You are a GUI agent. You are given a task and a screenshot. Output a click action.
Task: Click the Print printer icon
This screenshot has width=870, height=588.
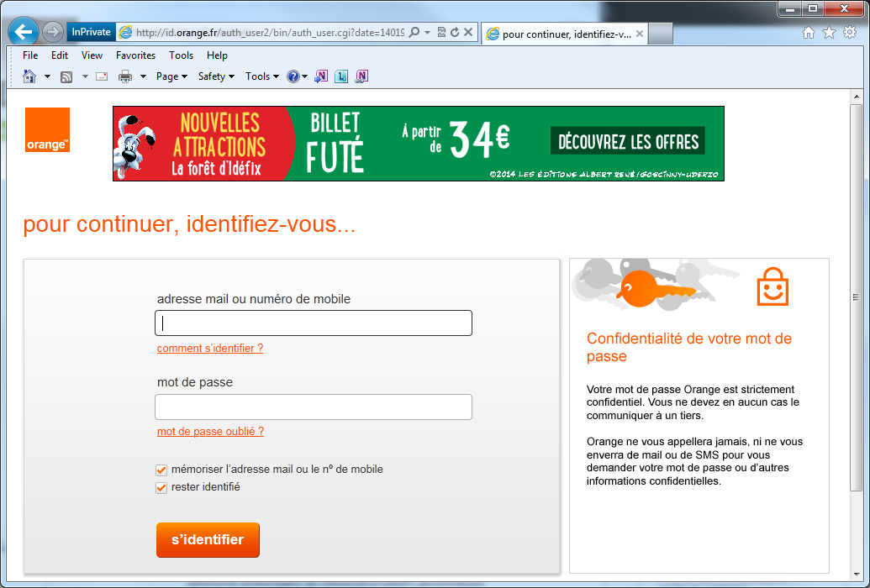coord(125,76)
